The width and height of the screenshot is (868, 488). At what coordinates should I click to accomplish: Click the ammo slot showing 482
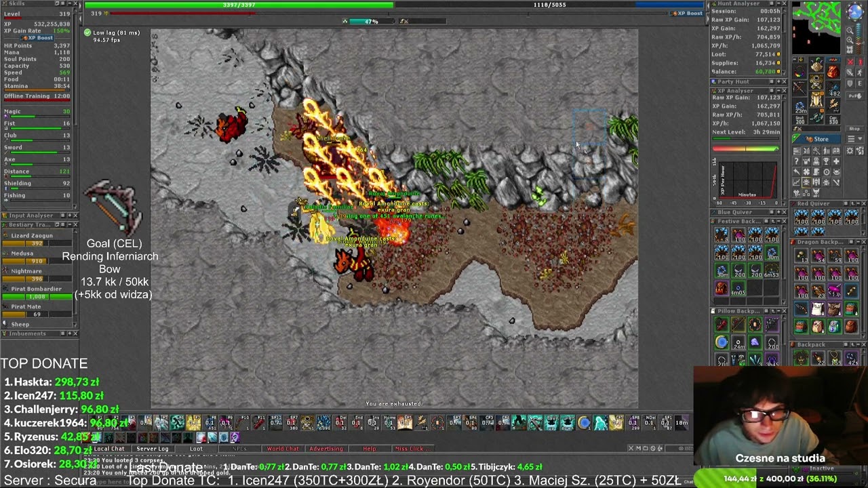point(833,88)
